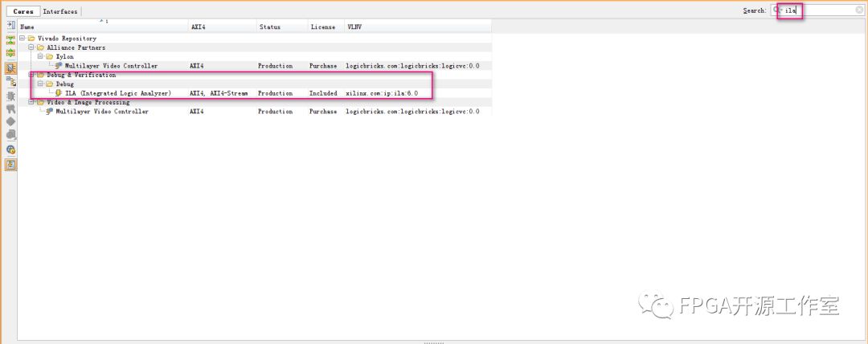Click the group-by-repository hierarchy icon
The image size is (868, 344).
10,81
